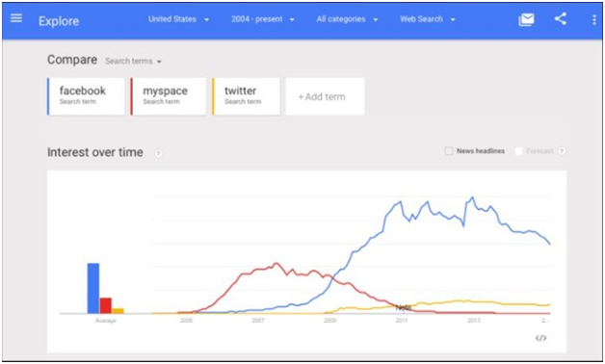Select the facebook search term card
This screenshot has width=605, height=364.
click(86, 96)
